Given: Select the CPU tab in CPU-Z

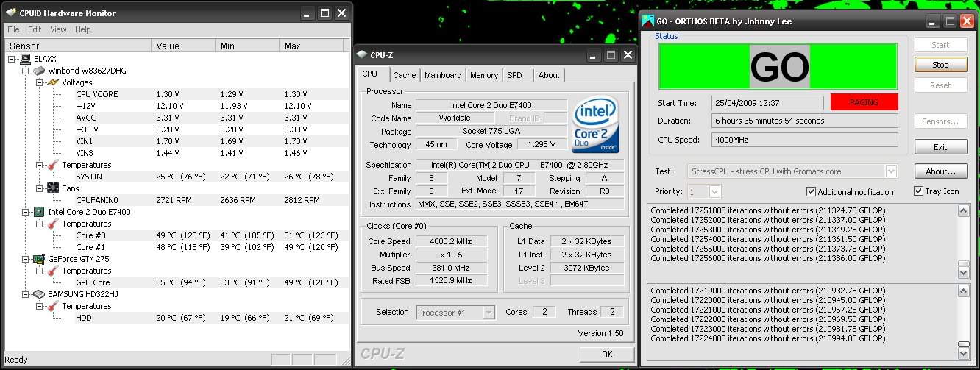Looking at the screenshot, I should (370, 74).
